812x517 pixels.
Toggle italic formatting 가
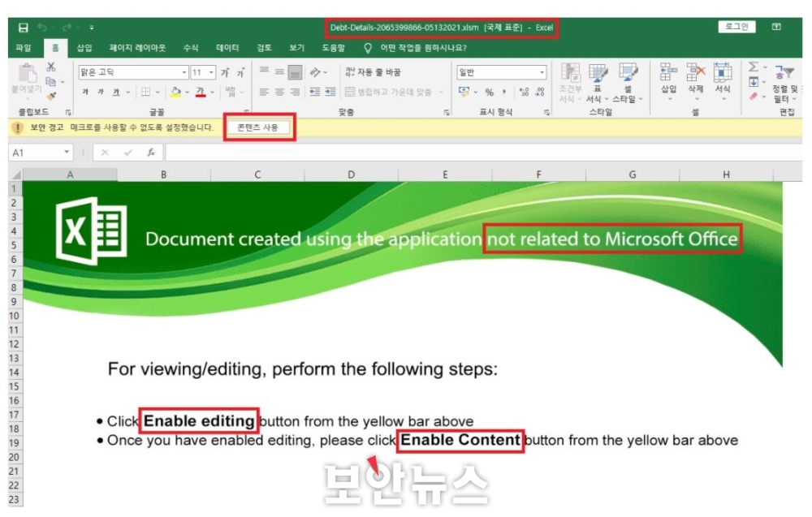pos(101,92)
